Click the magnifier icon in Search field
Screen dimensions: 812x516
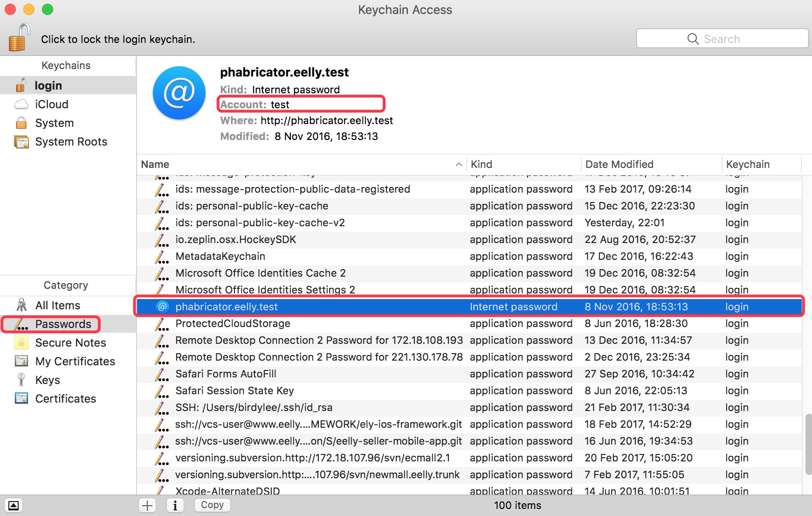pos(693,39)
